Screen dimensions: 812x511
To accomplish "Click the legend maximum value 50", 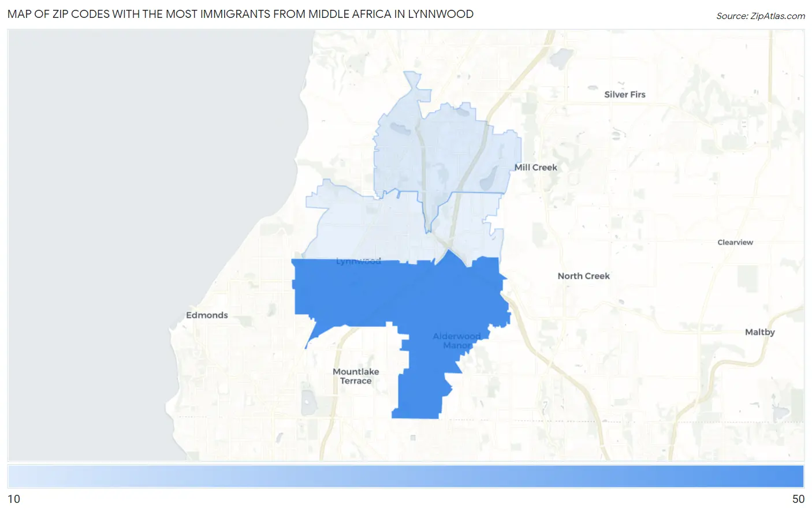I will (798, 499).
